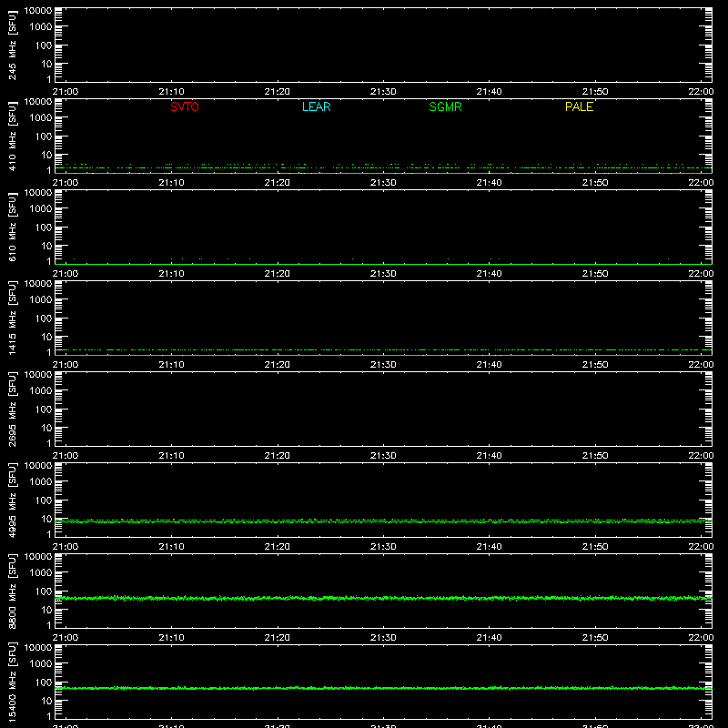The height and width of the screenshot is (728, 728).
Task: Click the 100 tick on 4995 MHz axis
Action: [x=44, y=500]
